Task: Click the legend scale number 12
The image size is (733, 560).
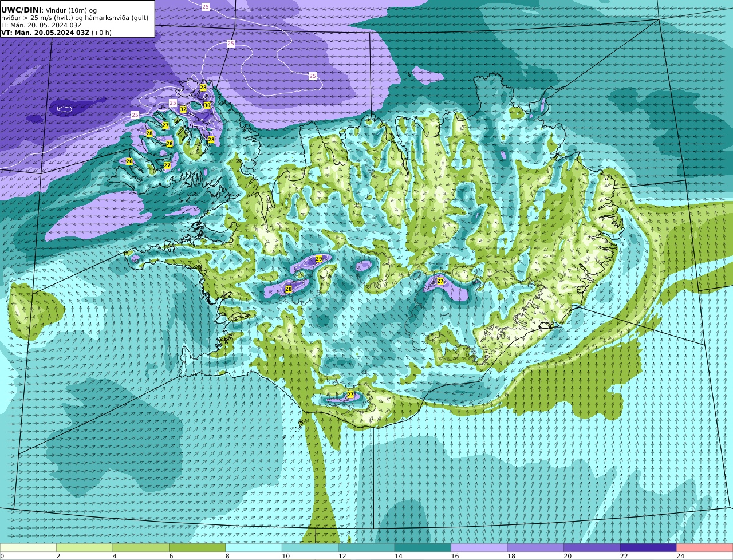Action: [x=342, y=556]
